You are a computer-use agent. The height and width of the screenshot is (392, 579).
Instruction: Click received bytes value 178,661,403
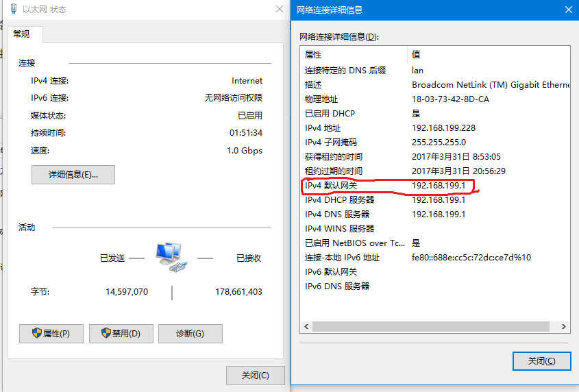coord(238,292)
